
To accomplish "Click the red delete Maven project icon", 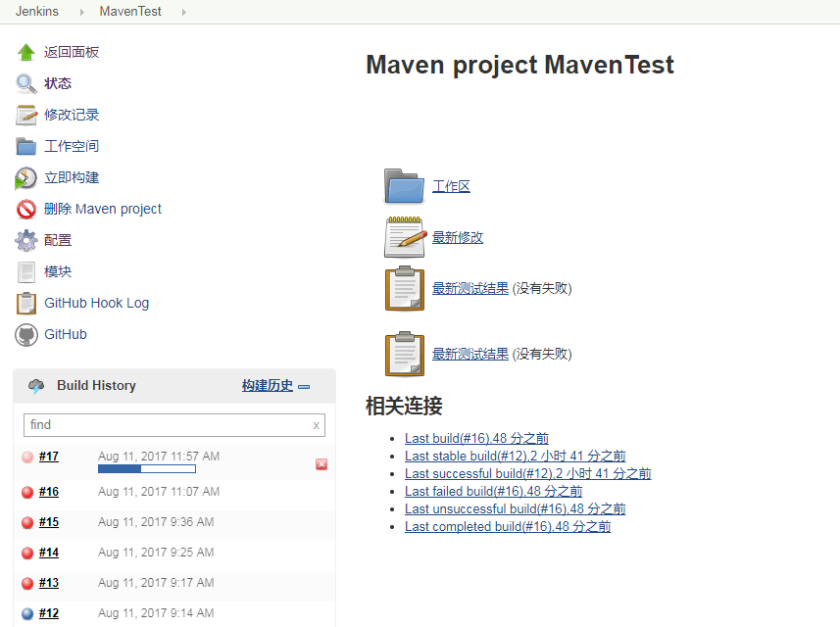I will (25, 209).
